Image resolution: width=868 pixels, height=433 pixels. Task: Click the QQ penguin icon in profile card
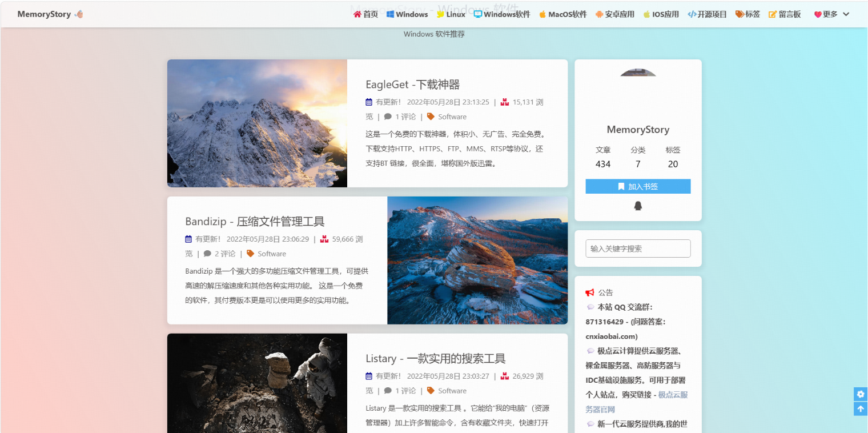click(x=638, y=206)
